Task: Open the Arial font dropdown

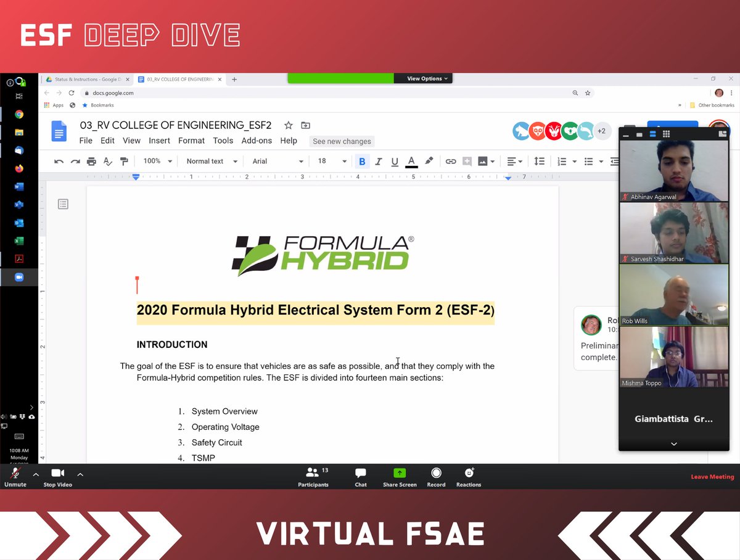Action: [276, 161]
